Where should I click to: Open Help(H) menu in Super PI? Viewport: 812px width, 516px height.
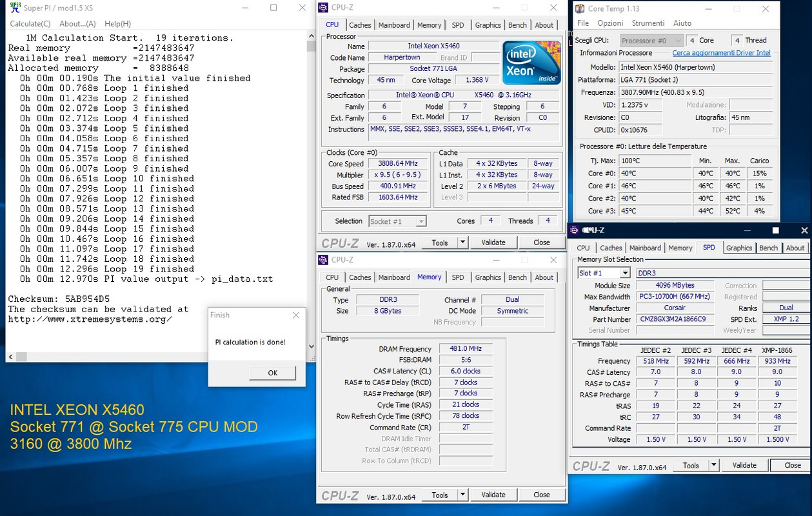pyautogui.click(x=117, y=24)
